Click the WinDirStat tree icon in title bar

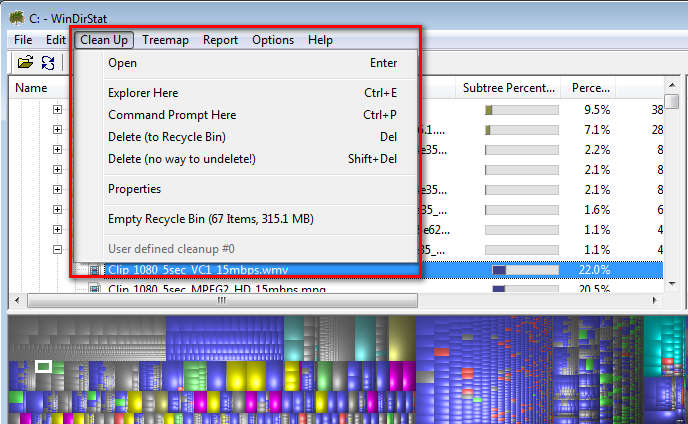click(17, 18)
